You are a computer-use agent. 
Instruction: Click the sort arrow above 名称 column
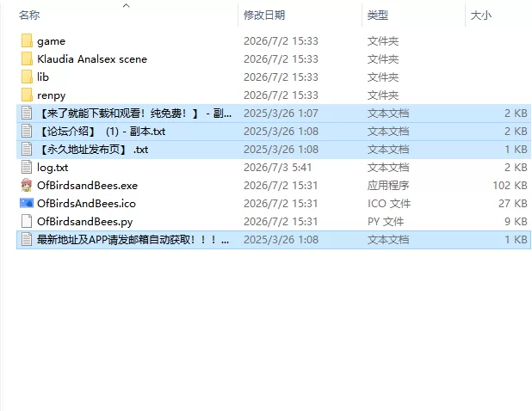click(x=127, y=5)
